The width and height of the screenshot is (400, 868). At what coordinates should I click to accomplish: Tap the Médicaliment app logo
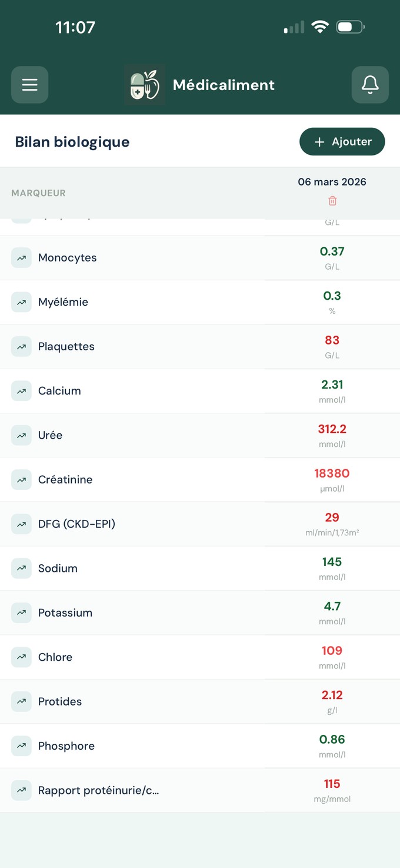[x=145, y=85]
